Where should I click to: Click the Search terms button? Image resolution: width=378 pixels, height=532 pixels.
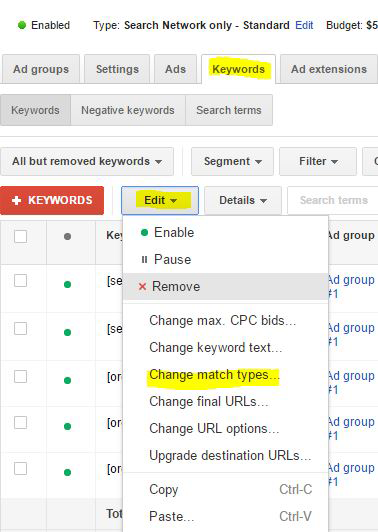(x=333, y=201)
